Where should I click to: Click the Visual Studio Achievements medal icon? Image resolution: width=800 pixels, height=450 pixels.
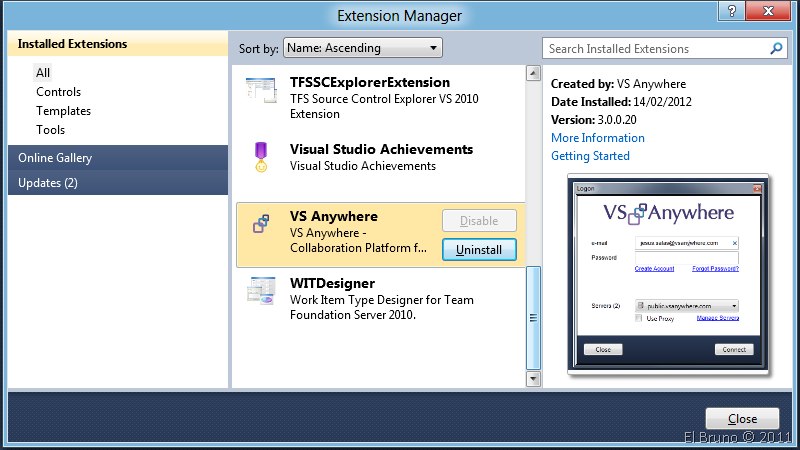[x=261, y=157]
